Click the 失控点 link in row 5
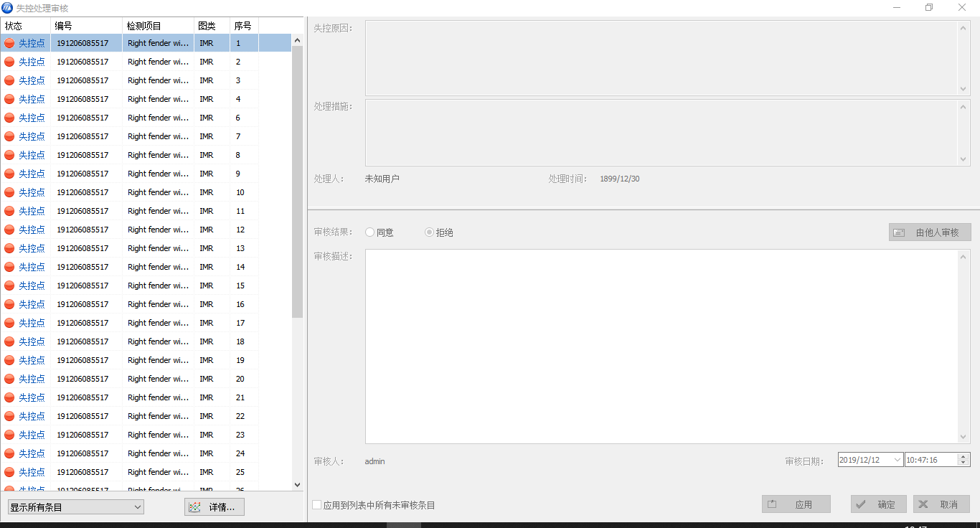 (x=32, y=118)
